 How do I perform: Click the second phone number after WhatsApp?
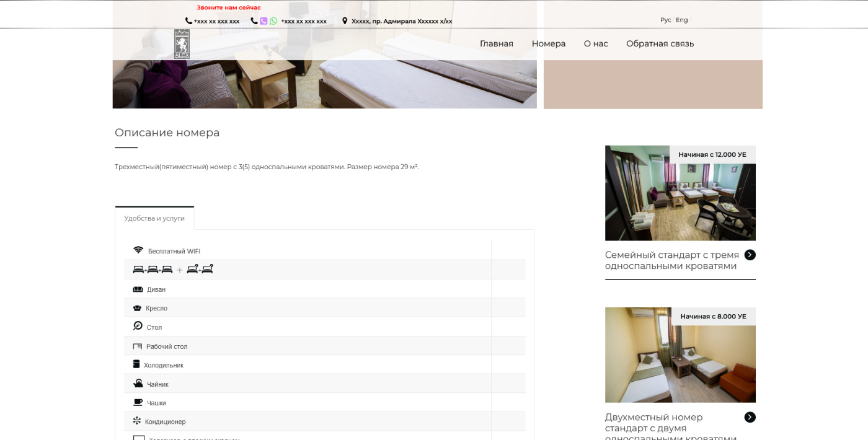click(304, 21)
